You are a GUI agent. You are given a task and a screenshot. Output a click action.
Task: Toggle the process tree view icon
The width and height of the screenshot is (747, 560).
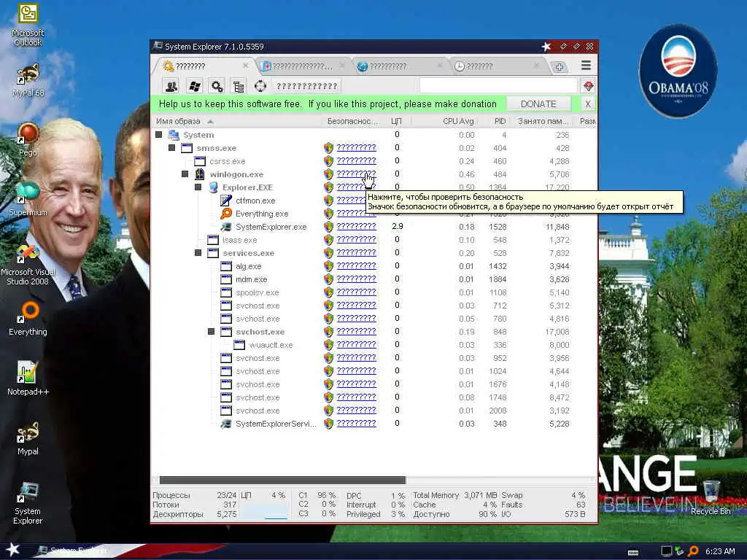[x=239, y=86]
